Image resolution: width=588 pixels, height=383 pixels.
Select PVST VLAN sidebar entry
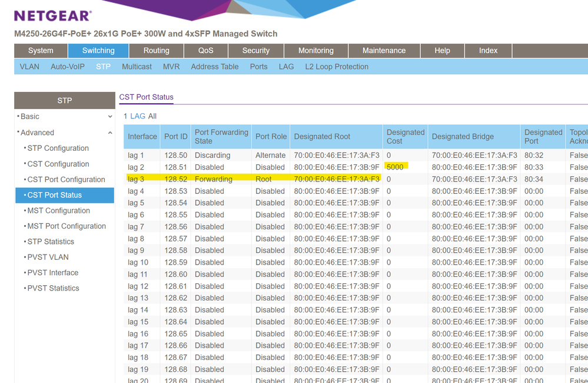click(x=48, y=257)
